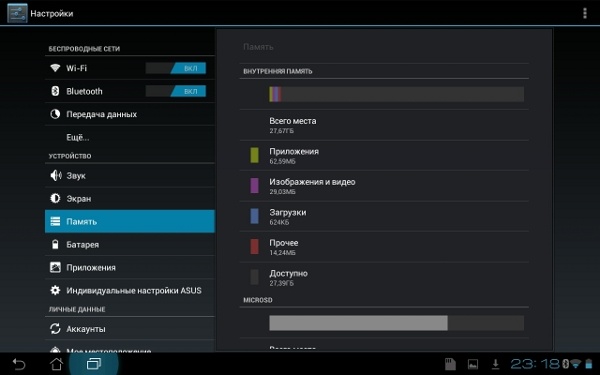Tap the Bluetooth icon in settings list
600x375 pixels.
[x=55, y=91]
